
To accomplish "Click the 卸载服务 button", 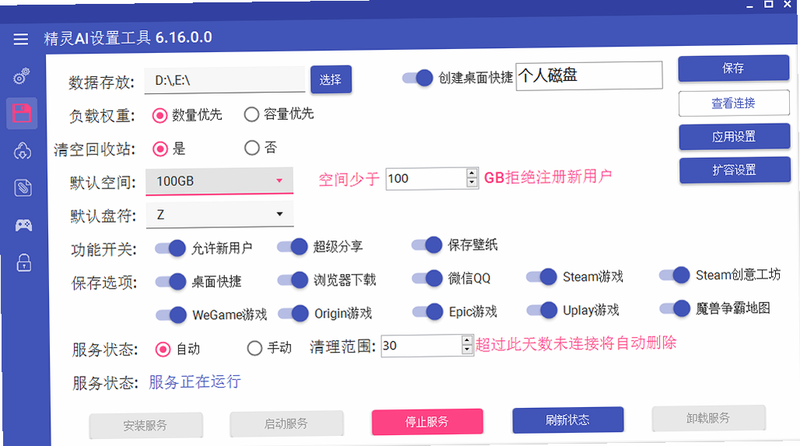I will click(x=708, y=418).
